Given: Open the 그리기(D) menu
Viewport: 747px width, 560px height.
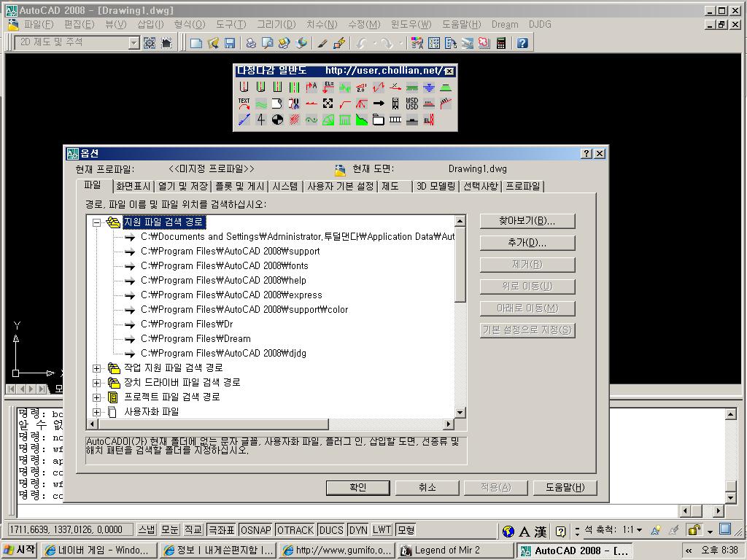Looking at the screenshot, I should (x=276, y=24).
